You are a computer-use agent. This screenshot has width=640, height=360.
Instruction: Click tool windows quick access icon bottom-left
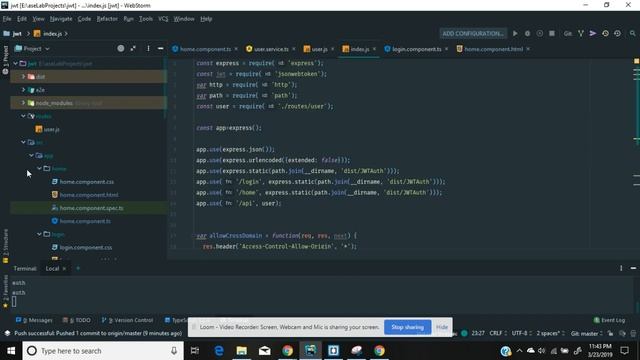tap(7, 333)
